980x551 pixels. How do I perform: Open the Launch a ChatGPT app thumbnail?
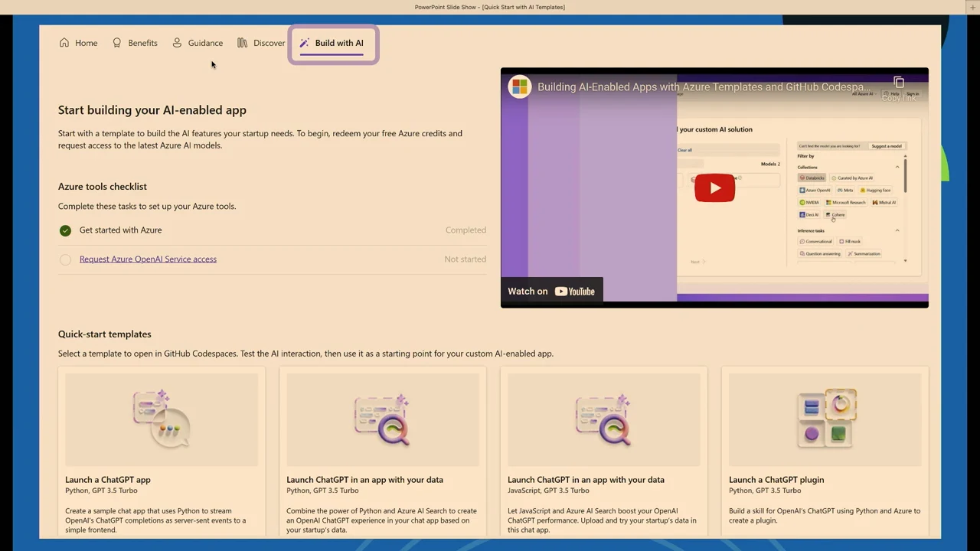[162, 419]
